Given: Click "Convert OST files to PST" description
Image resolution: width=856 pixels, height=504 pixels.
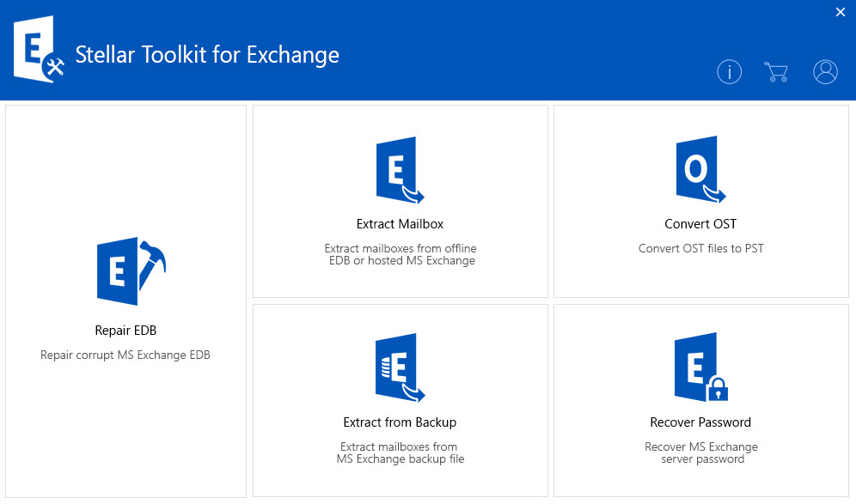Looking at the screenshot, I should tap(700, 249).
